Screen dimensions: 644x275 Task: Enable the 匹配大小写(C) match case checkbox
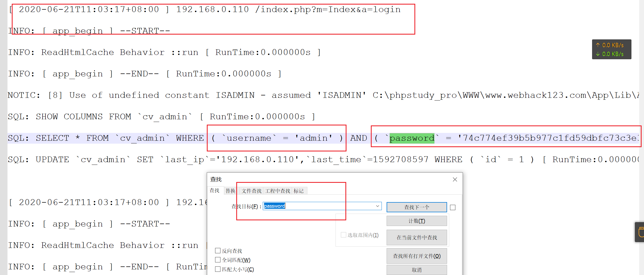click(x=218, y=269)
